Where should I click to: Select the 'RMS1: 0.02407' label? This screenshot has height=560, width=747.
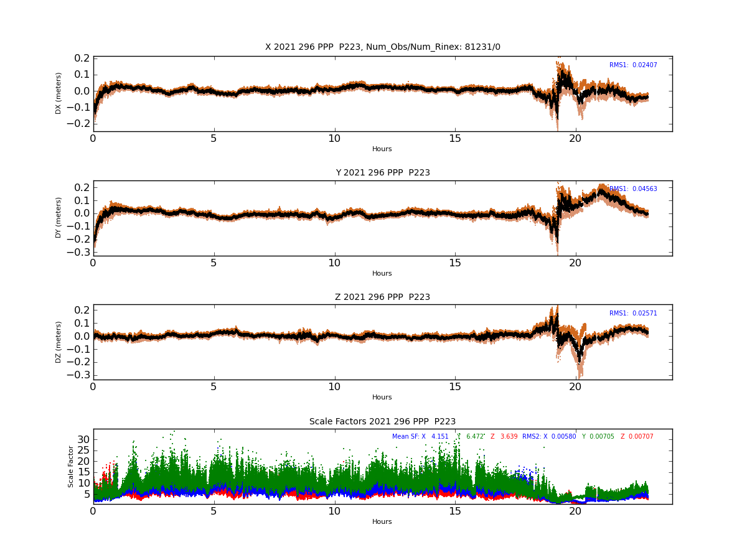click(x=633, y=65)
